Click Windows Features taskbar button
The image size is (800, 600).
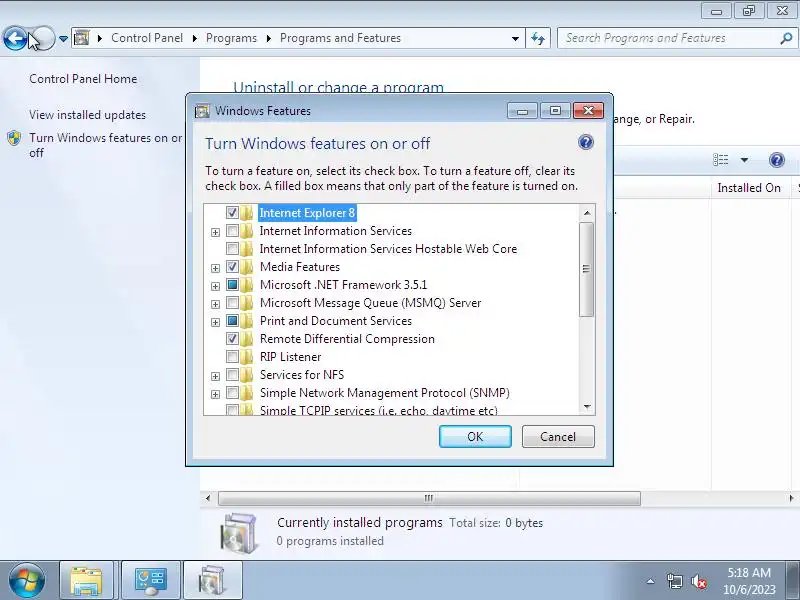point(212,581)
